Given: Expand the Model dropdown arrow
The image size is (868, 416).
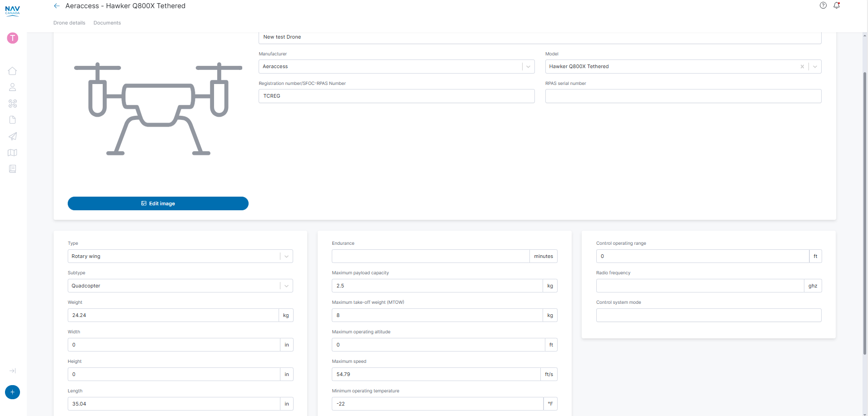Looking at the screenshot, I should 815,67.
